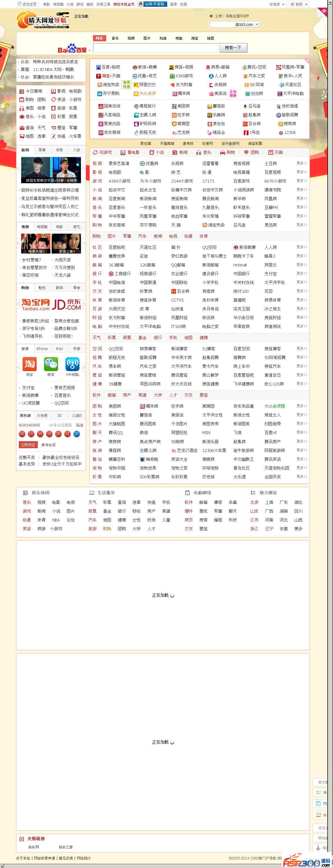The image size is (333, 868).
Task: Click in the Baidu search input field
Action: point(155,48)
